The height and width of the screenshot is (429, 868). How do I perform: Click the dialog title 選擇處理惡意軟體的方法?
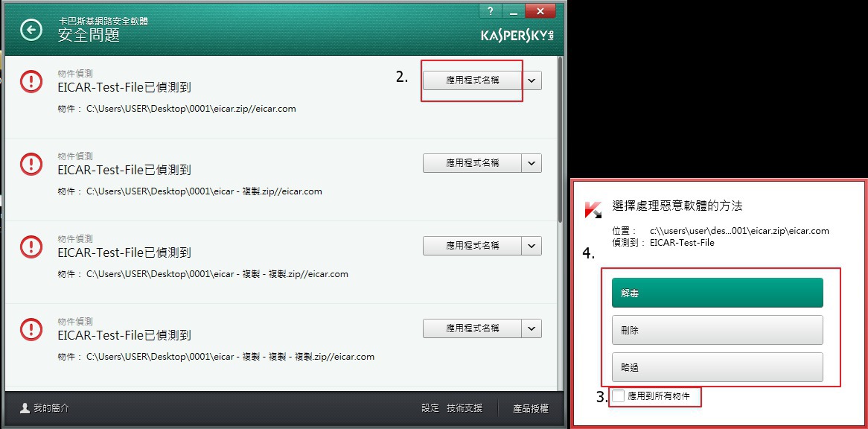coord(677,206)
